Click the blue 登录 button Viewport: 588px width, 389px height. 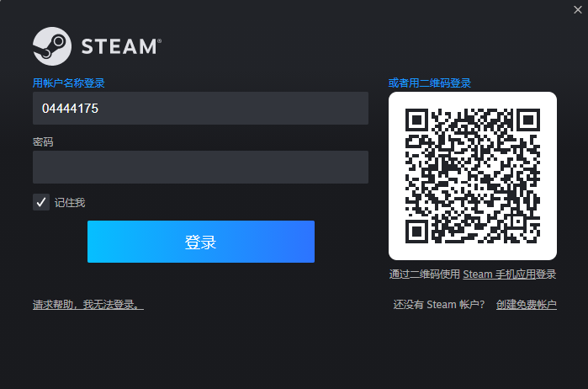(x=200, y=242)
